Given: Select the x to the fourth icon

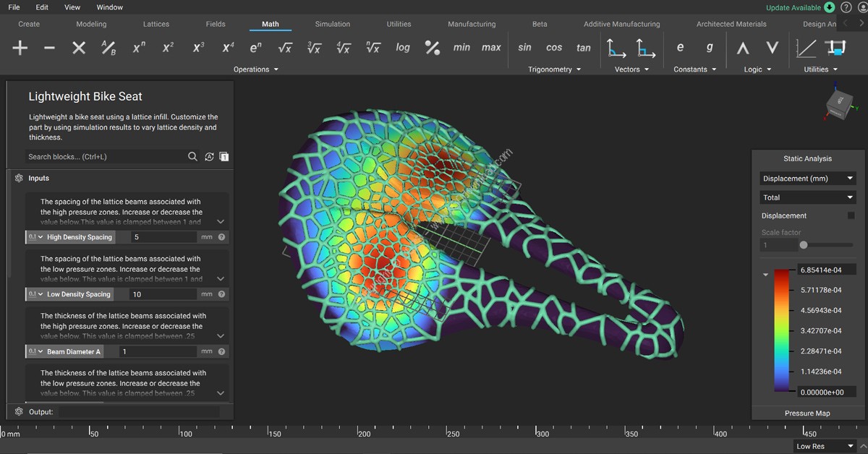Looking at the screenshot, I should 228,48.
